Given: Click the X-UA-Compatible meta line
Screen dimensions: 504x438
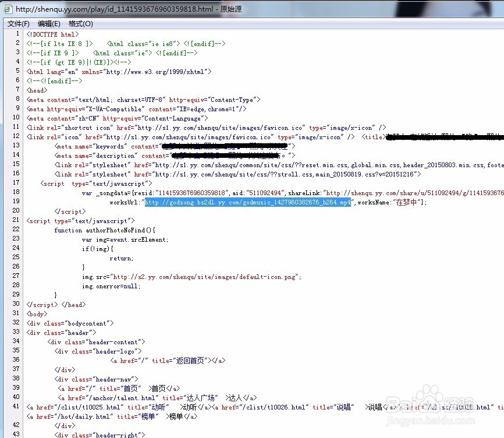Looking at the screenshot, I should point(136,109).
